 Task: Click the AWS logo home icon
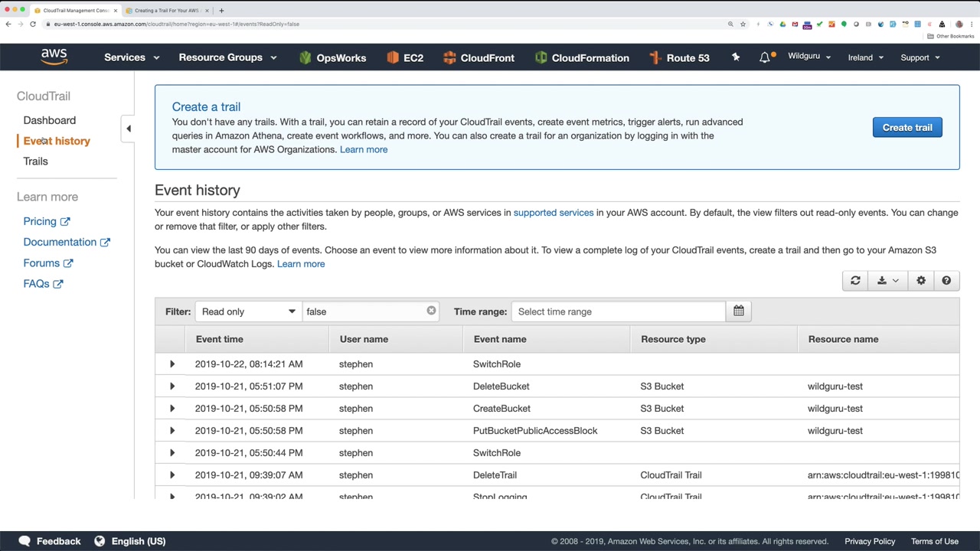tap(54, 57)
